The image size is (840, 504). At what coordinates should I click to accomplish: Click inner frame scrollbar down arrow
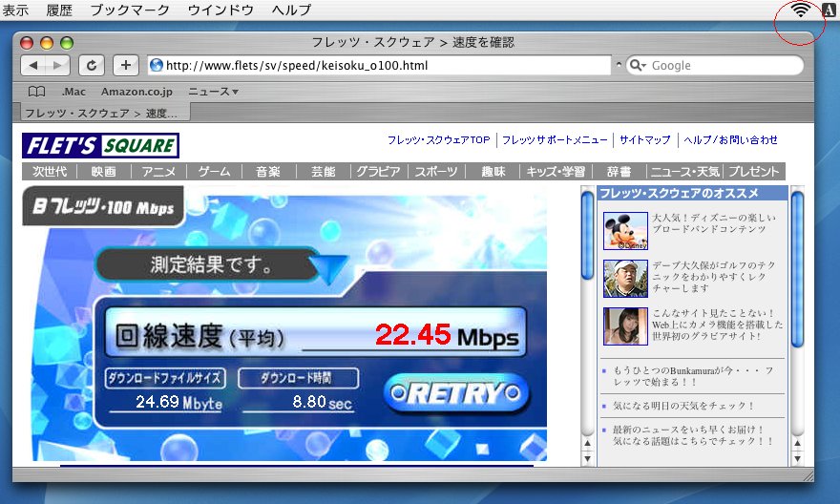click(x=588, y=458)
